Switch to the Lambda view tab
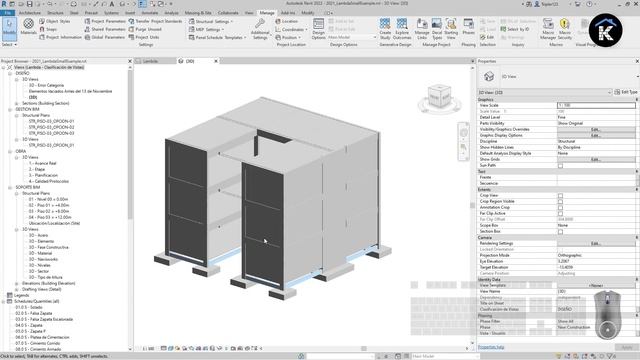The image size is (640, 360). (151, 61)
